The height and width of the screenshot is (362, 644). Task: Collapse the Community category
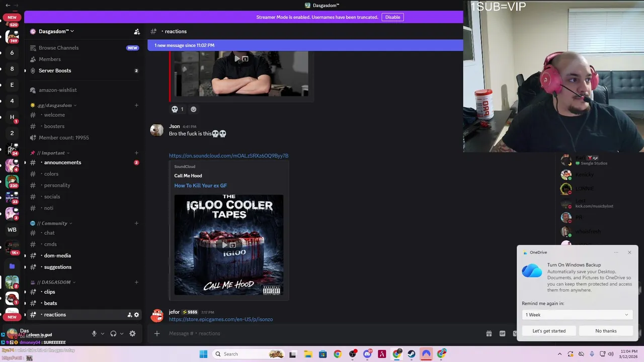(51, 223)
